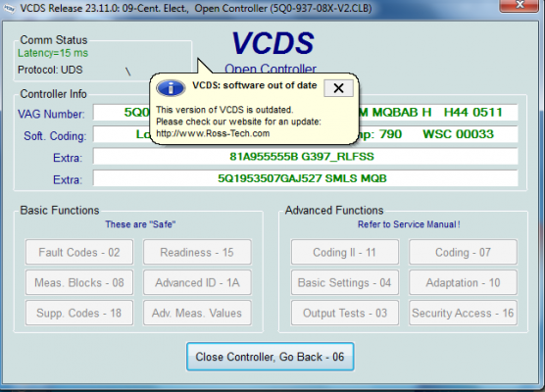Open Adv. Meas. Values
The image size is (545, 392).
point(197,313)
